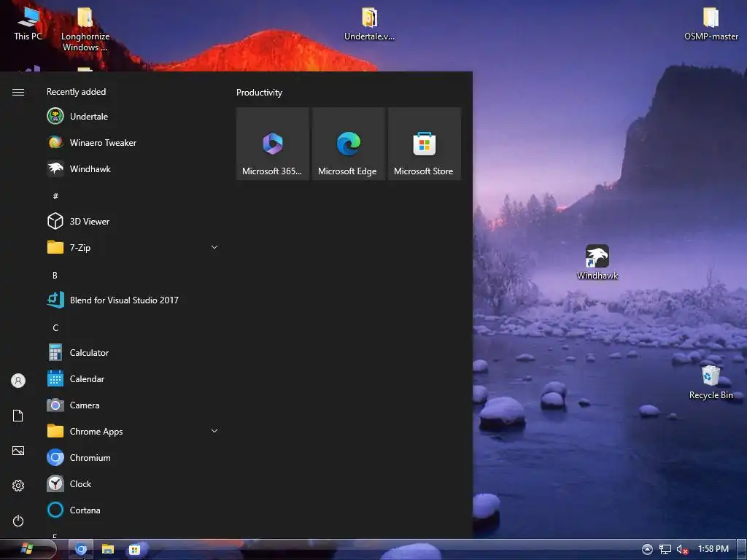The height and width of the screenshot is (560, 747).
Task: Select the This PC desktop icon
Action: pyautogui.click(x=28, y=23)
